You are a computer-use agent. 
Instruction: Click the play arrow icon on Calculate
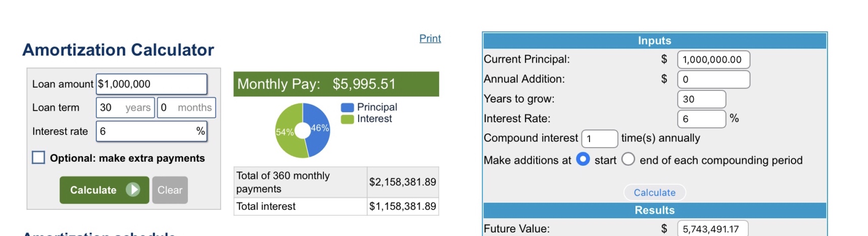pos(133,190)
